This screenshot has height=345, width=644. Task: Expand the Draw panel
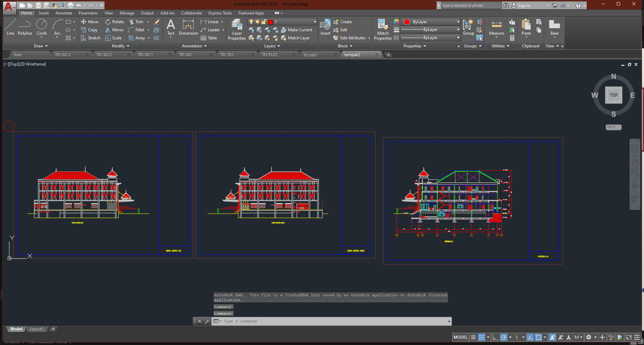pyautogui.click(x=41, y=46)
